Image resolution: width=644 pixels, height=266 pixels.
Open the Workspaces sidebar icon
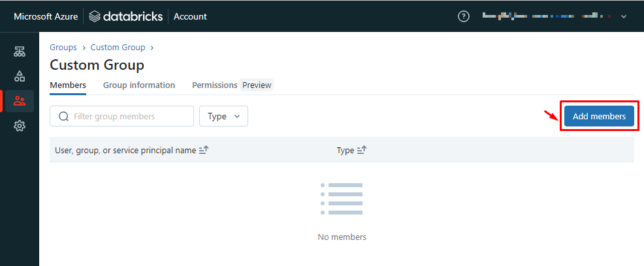pyautogui.click(x=20, y=52)
